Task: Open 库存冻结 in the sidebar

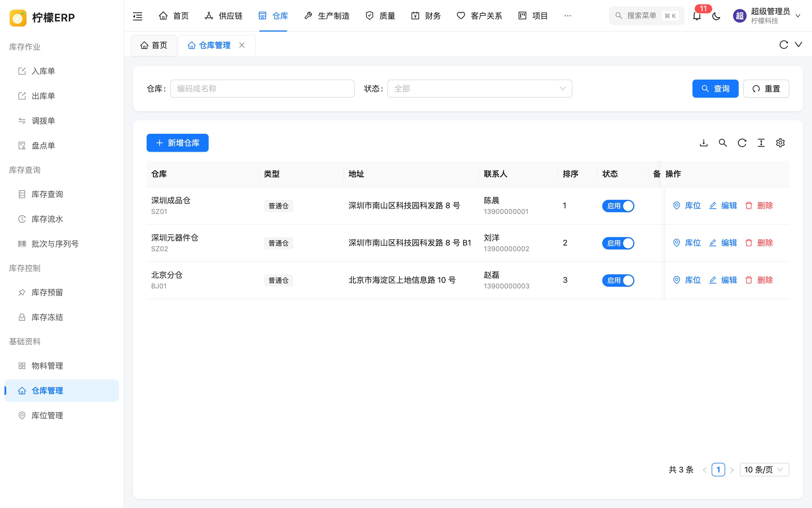Action: [x=62, y=317]
